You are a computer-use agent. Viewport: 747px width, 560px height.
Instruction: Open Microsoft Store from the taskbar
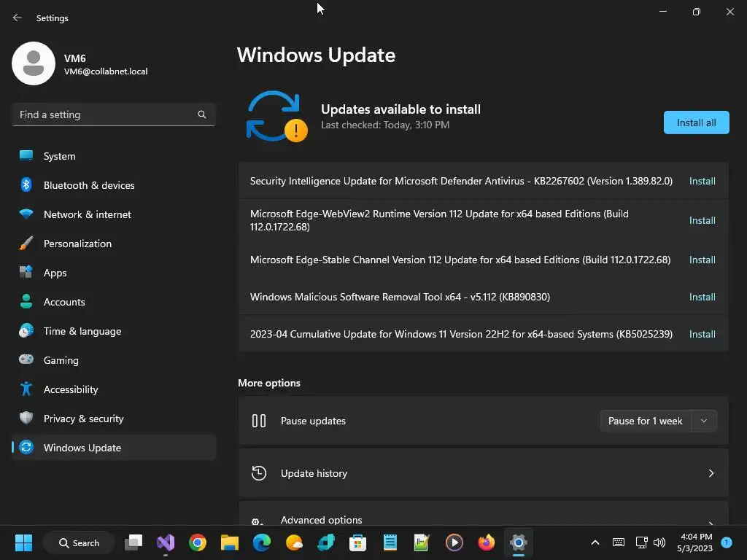(x=357, y=542)
